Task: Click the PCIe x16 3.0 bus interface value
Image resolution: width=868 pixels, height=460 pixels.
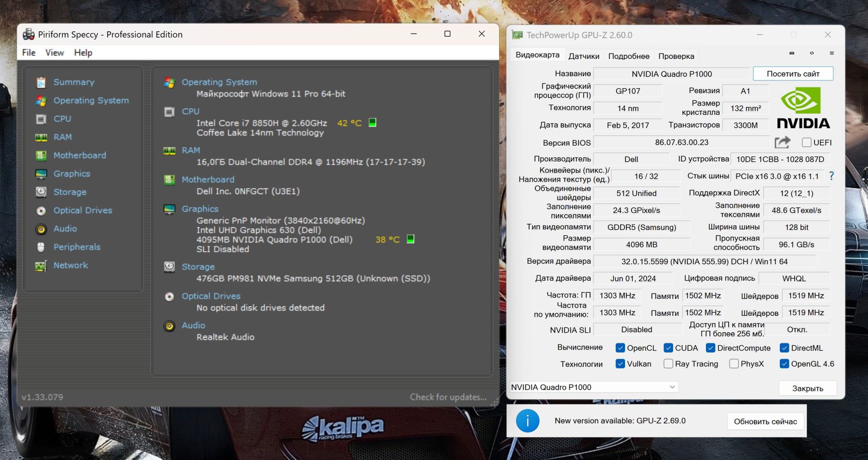Action: tap(777, 176)
